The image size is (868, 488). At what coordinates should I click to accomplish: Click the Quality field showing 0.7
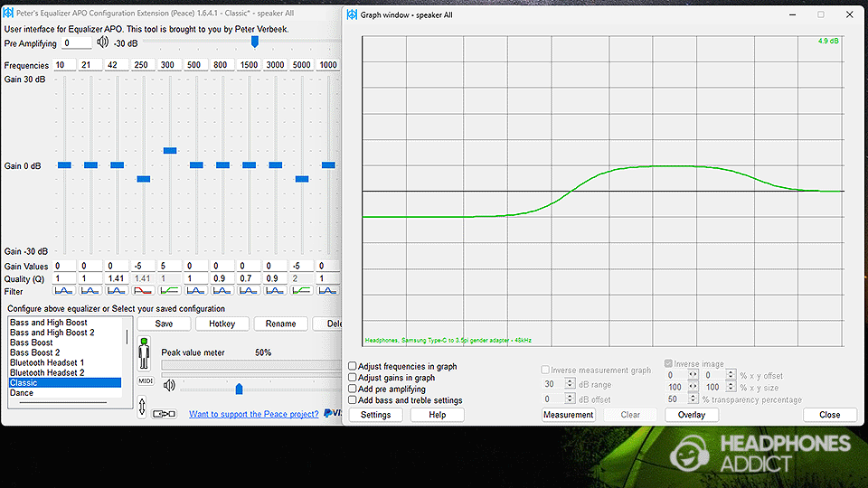[x=248, y=278]
